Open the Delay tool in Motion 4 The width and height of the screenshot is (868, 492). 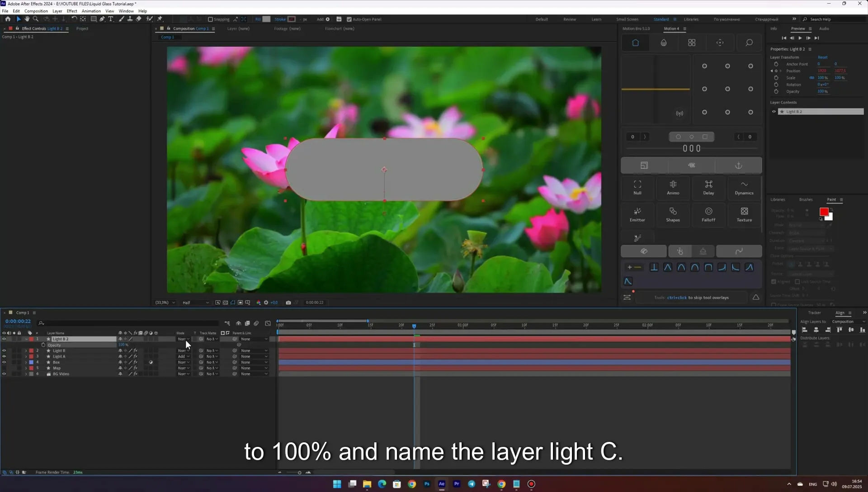pos(708,187)
